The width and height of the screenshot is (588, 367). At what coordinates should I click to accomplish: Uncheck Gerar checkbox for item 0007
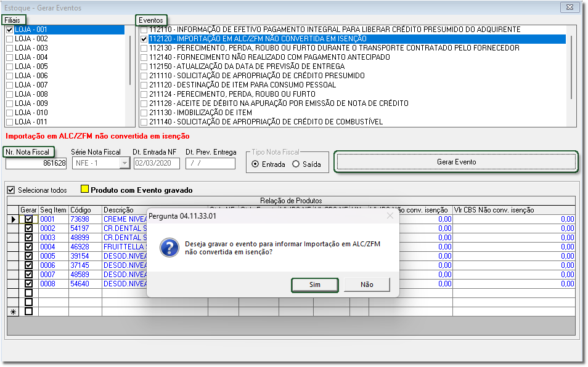pos(28,275)
